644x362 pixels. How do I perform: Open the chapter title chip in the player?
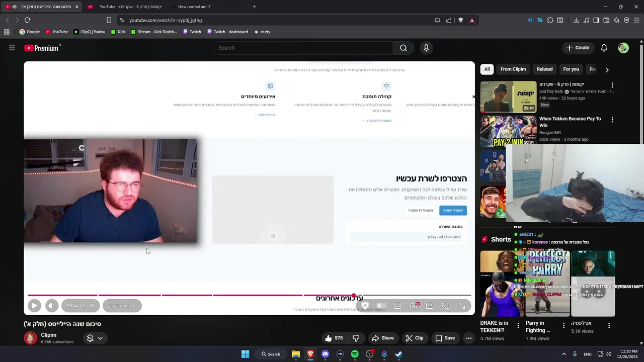coord(122,305)
